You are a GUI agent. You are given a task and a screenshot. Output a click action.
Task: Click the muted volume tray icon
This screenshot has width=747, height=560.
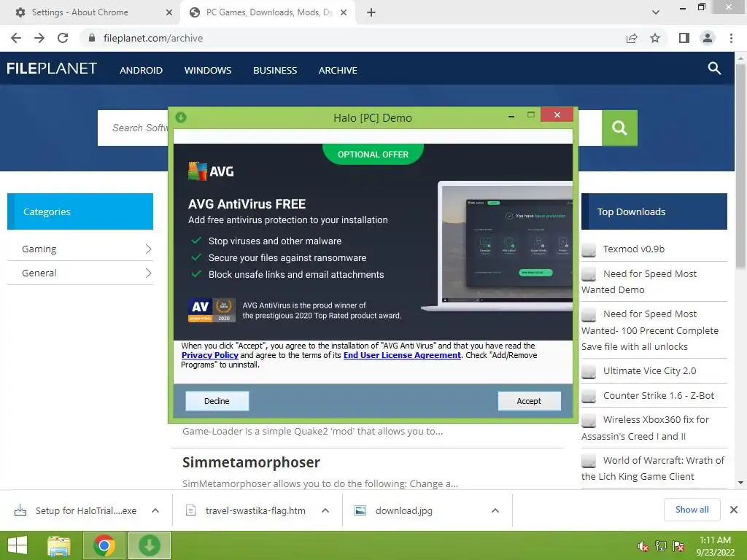(643, 546)
